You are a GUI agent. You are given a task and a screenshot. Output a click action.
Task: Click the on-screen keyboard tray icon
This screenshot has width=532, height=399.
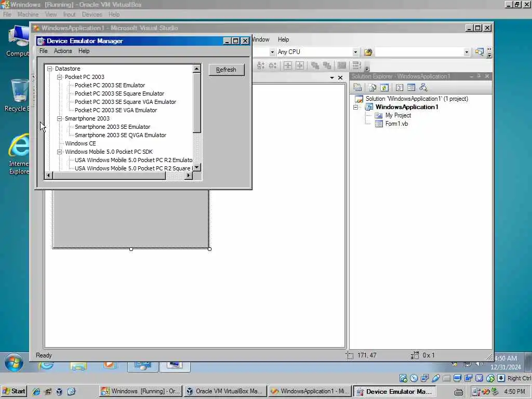(459, 392)
